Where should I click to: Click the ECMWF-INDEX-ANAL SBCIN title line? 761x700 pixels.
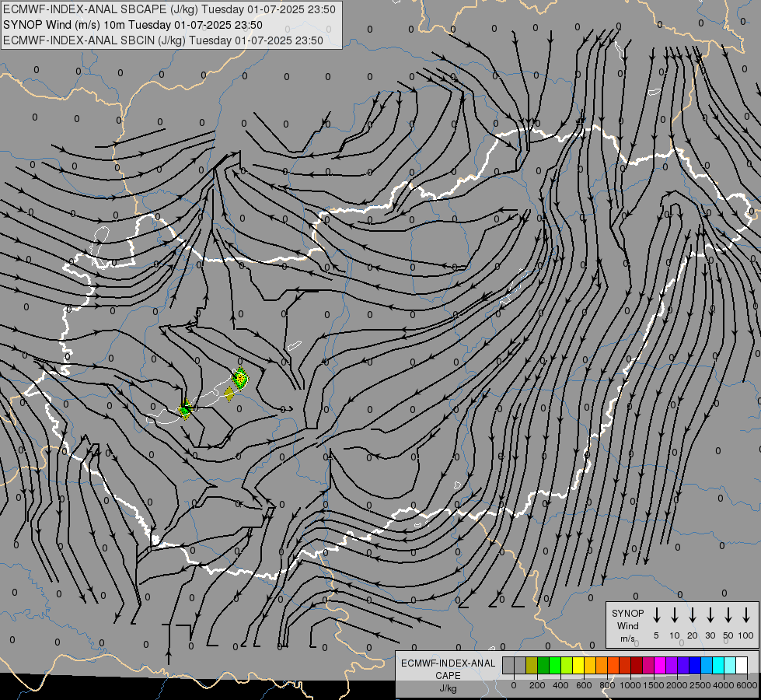pos(163,40)
